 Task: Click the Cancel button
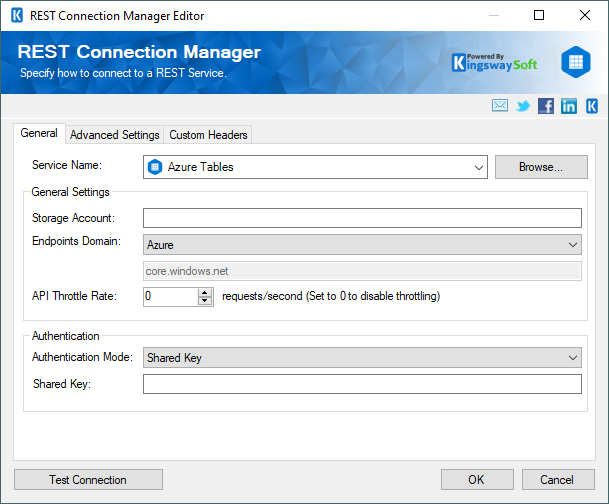pyautogui.click(x=558, y=480)
